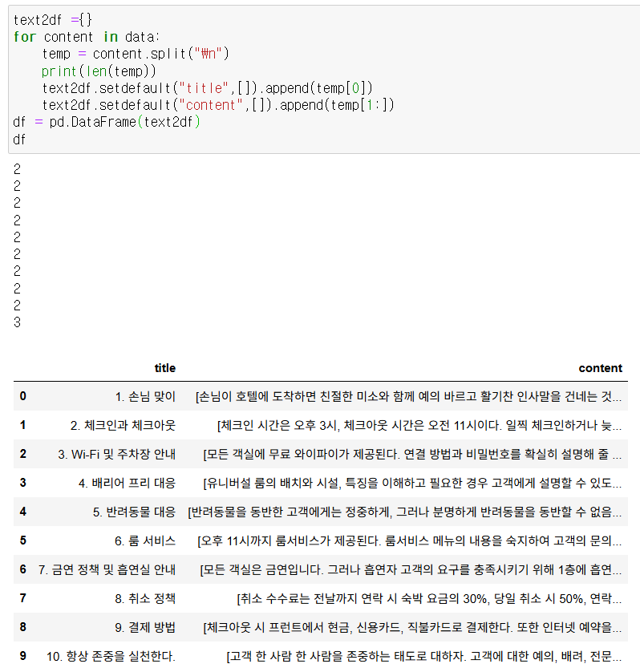This screenshot has width=640, height=672.
Task: Click content cell starting '[모든 객실에 무료 와이파이가'
Action: 412,454
